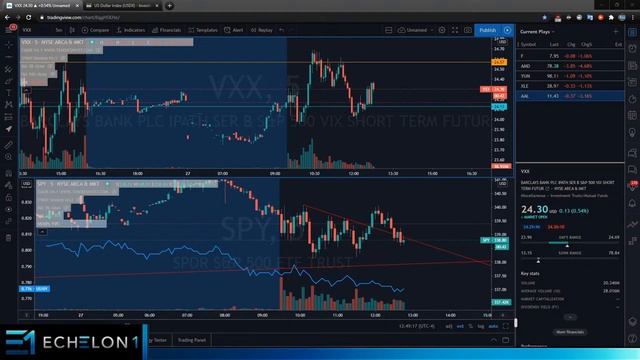Click the play icon beside Publish
Image resolution: width=640 pixels, height=360 pixels.
point(507,30)
